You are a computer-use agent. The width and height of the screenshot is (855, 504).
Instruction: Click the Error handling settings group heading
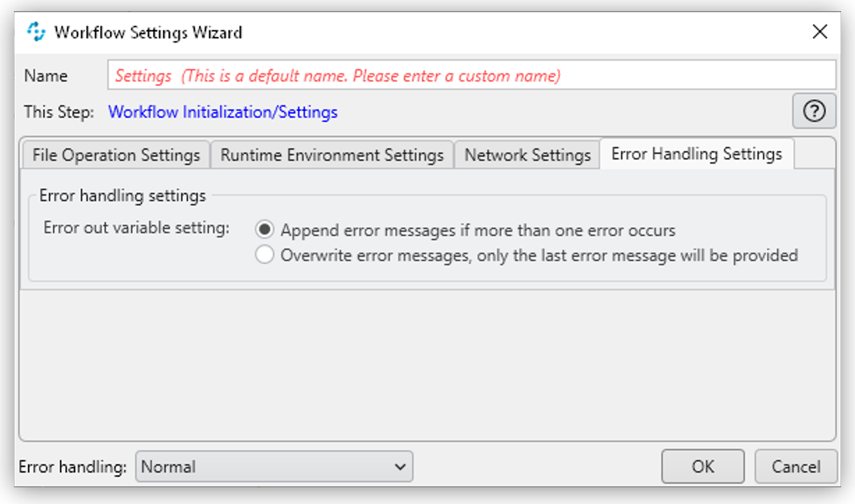pos(123,196)
